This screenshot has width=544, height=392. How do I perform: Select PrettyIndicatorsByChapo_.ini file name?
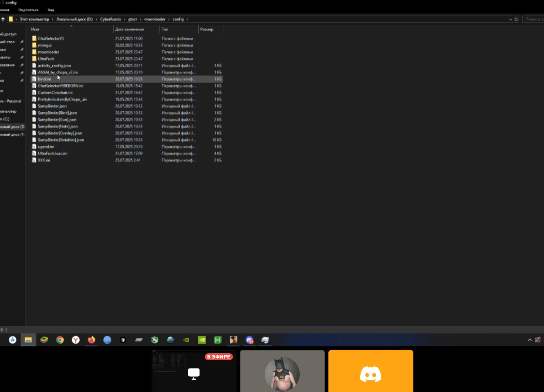pyautogui.click(x=62, y=99)
